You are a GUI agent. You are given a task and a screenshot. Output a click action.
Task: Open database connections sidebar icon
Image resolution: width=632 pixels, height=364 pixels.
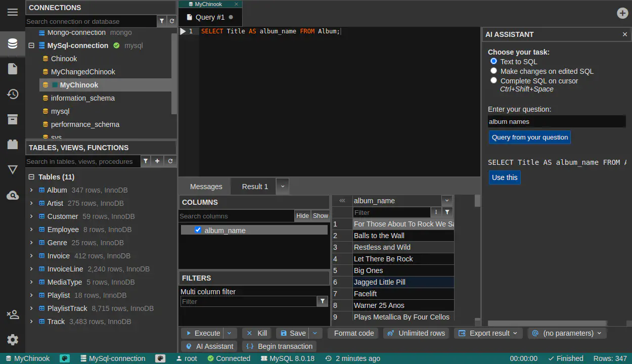click(x=13, y=43)
